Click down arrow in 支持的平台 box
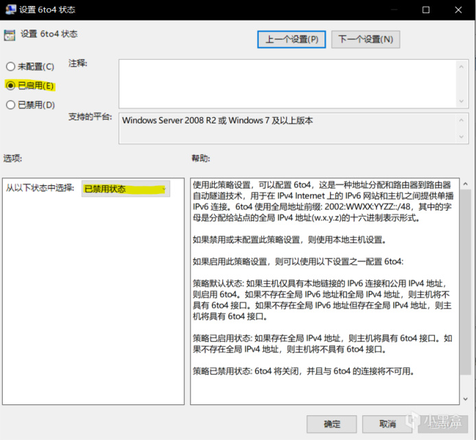The height and width of the screenshot is (440, 476). tap(461, 137)
